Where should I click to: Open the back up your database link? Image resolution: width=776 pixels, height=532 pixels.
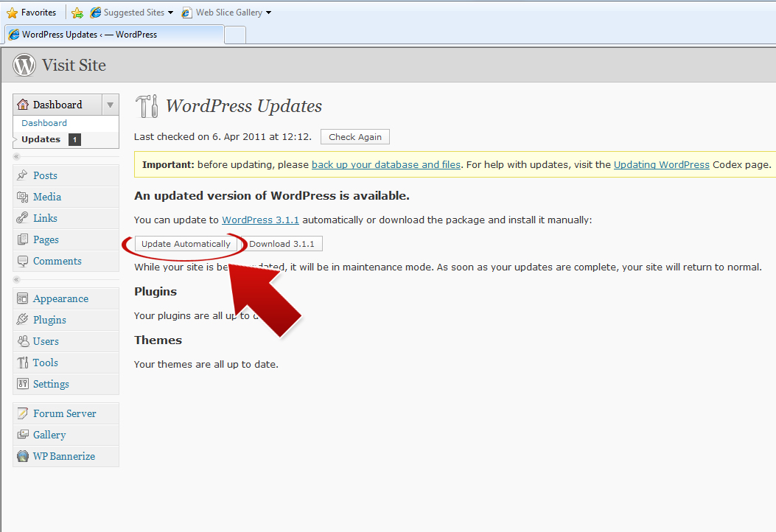click(386, 165)
